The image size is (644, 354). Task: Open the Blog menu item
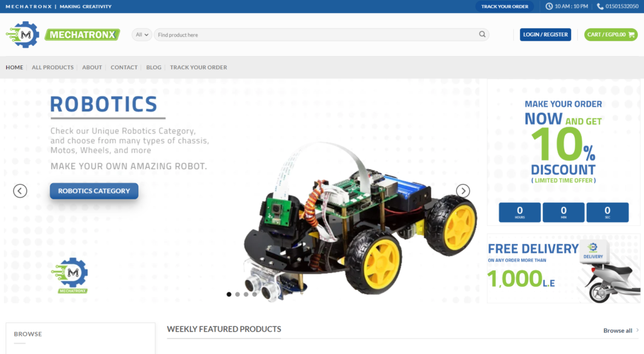coord(153,67)
